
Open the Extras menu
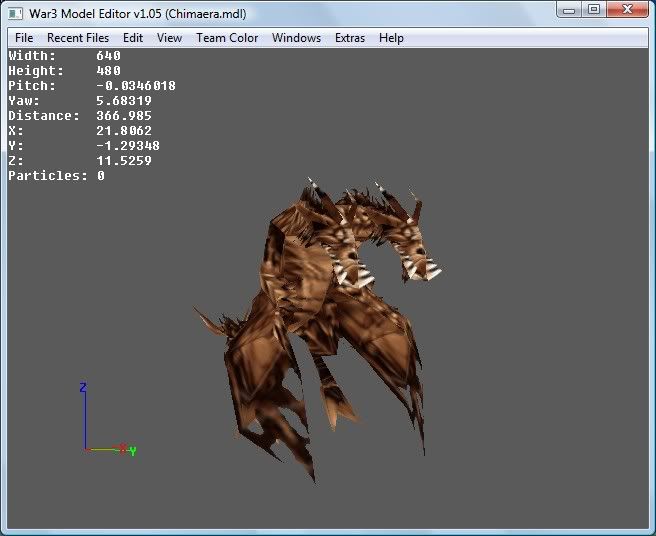click(x=350, y=38)
